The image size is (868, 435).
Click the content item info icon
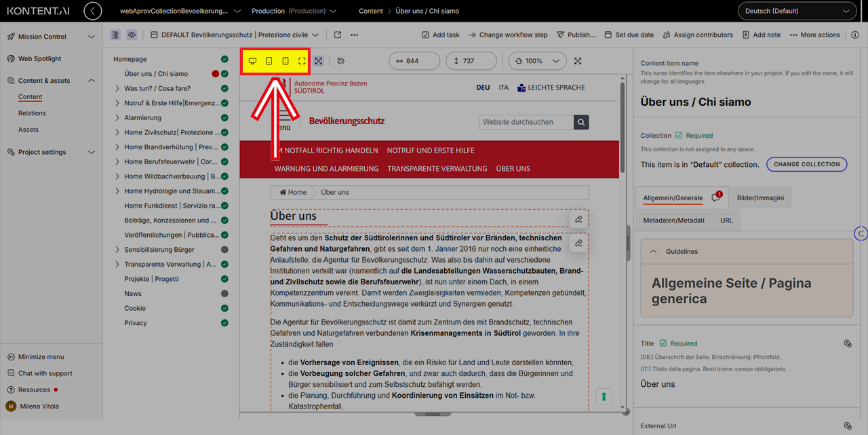click(x=855, y=35)
